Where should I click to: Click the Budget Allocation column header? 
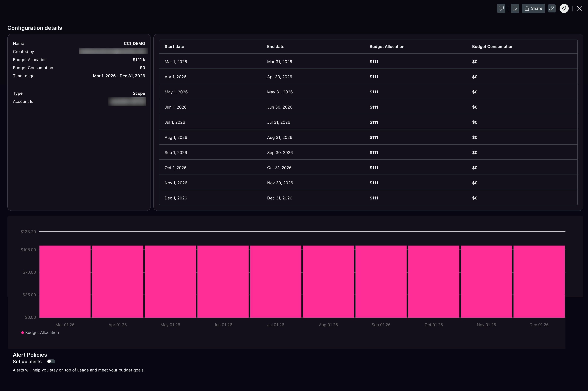(387, 47)
